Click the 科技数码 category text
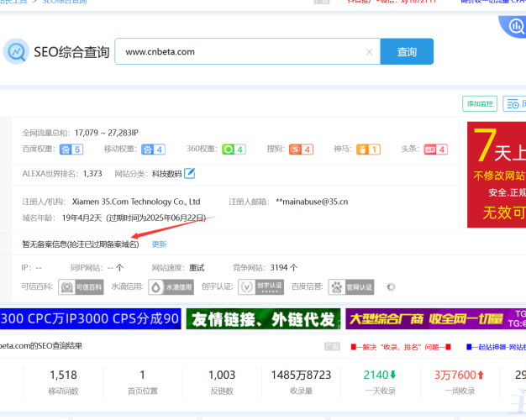The image size is (526, 420). click(166, 174)
